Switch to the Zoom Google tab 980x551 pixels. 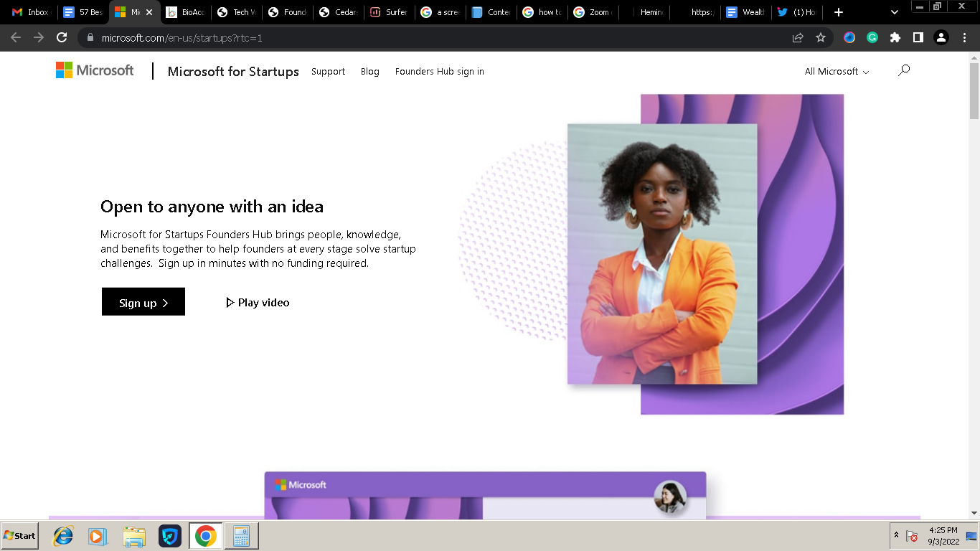click(593, 12)
